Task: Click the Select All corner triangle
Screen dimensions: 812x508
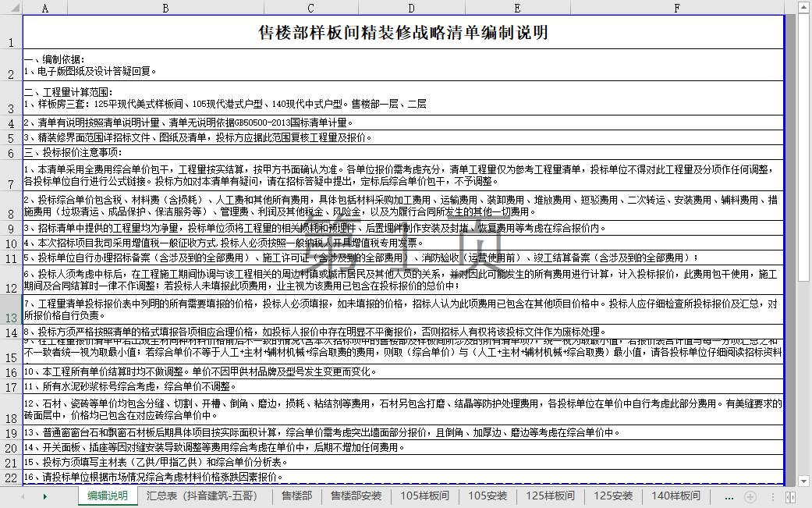Action: coord(15,8)
